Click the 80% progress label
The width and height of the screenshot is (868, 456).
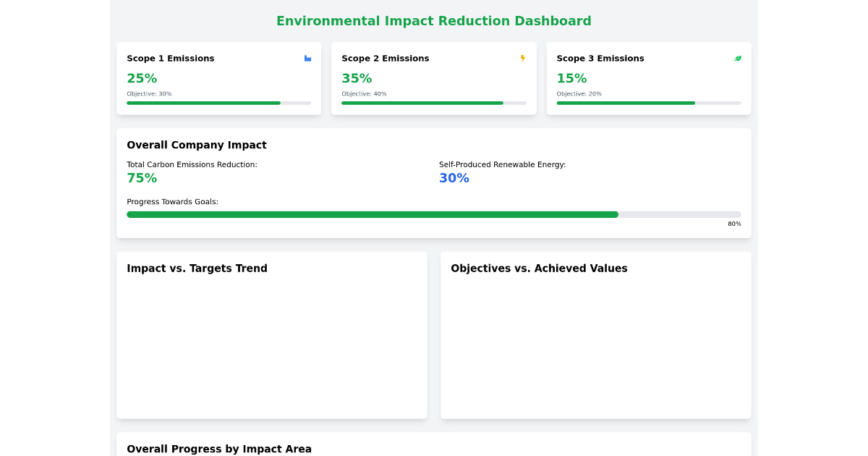click(x=734, y=224)
